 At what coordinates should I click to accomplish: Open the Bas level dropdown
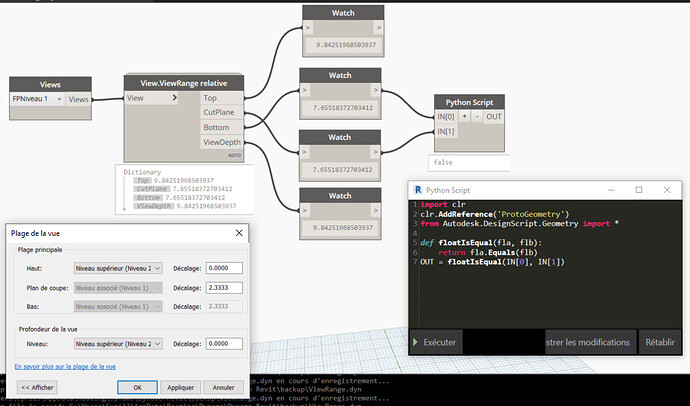coord(118,307)
